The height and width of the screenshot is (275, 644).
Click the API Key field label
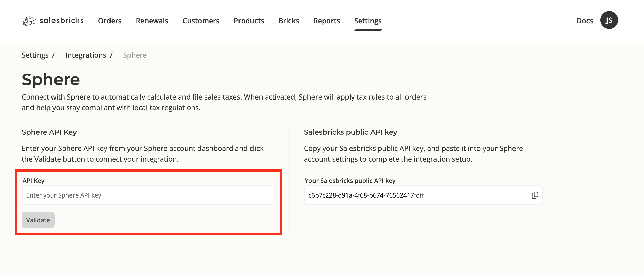point(33,181)
